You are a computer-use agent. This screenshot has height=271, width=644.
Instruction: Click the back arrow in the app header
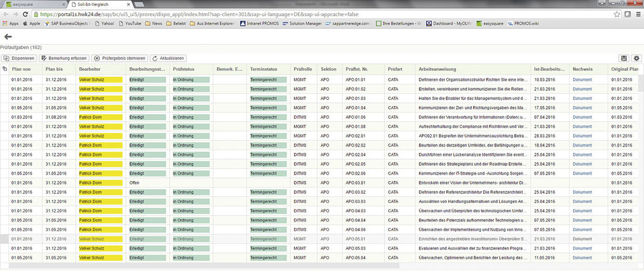pyautogui.click(x=8, y=37)
